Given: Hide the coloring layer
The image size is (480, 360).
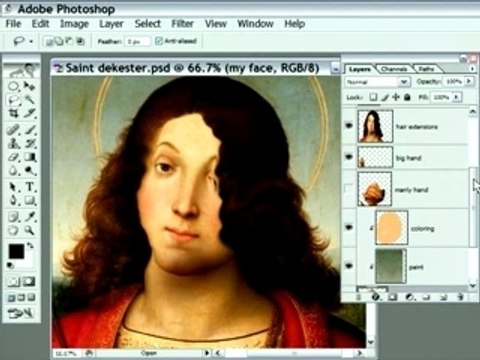Looking at the screenshot, I should 349,227.
